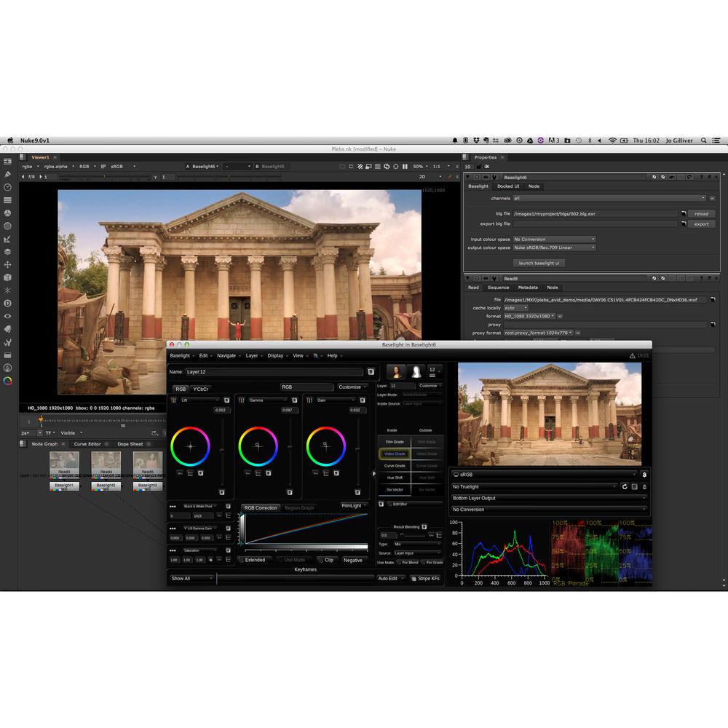Screen dimensions: 728x728
Task: Enable the For Blend use matte checkbox
Action: point(398,562)
